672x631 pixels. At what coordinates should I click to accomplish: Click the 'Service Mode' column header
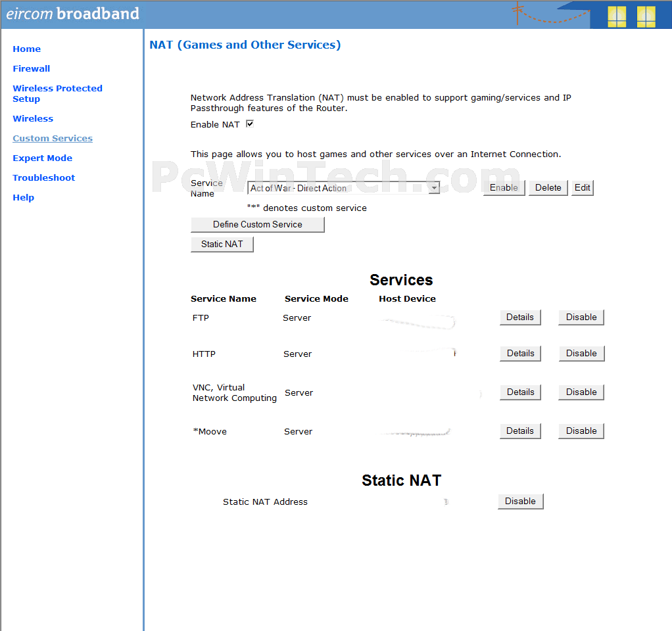coord(316,298)
